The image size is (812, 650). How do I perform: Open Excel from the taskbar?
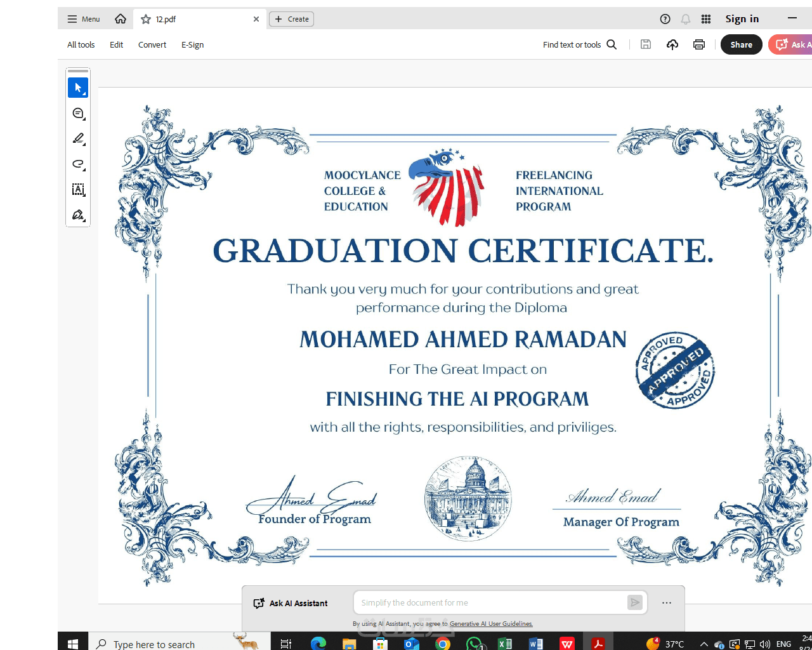click(505, 644)
